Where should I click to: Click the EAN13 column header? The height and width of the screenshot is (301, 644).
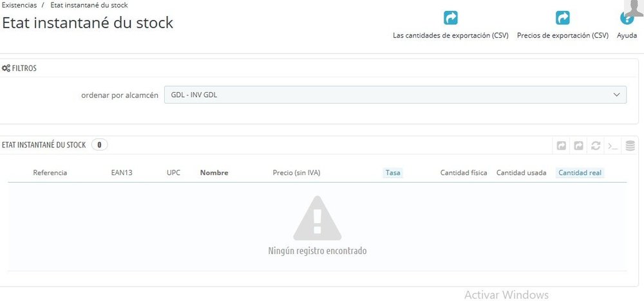122,172
